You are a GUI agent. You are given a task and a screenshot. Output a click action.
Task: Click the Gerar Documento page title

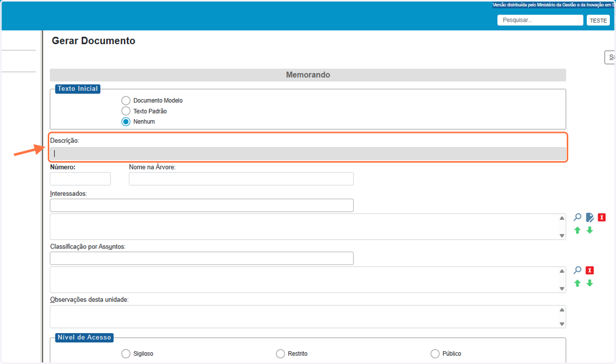[93, 41]
